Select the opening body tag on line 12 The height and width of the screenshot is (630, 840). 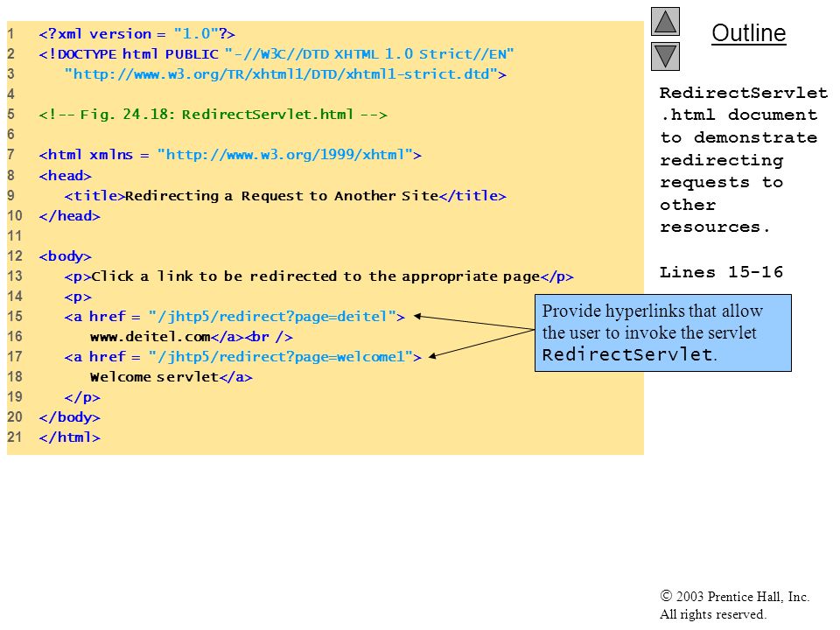[65, 256]
